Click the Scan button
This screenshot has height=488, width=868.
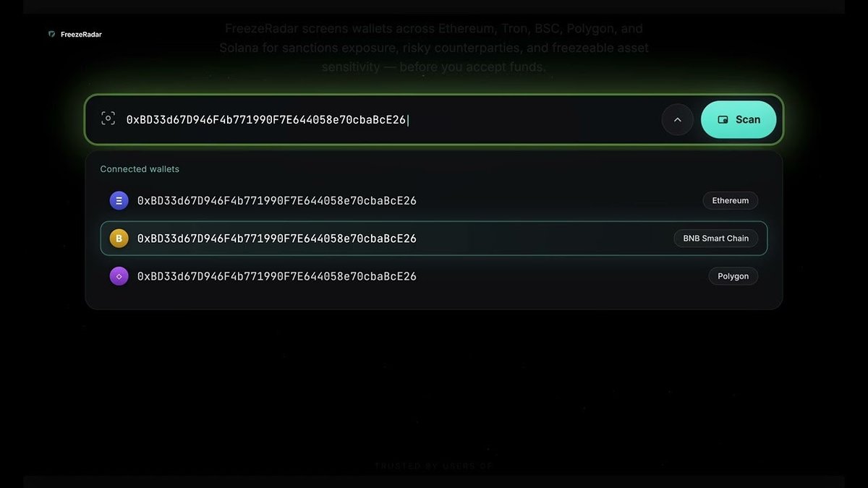tap(739, 119)
